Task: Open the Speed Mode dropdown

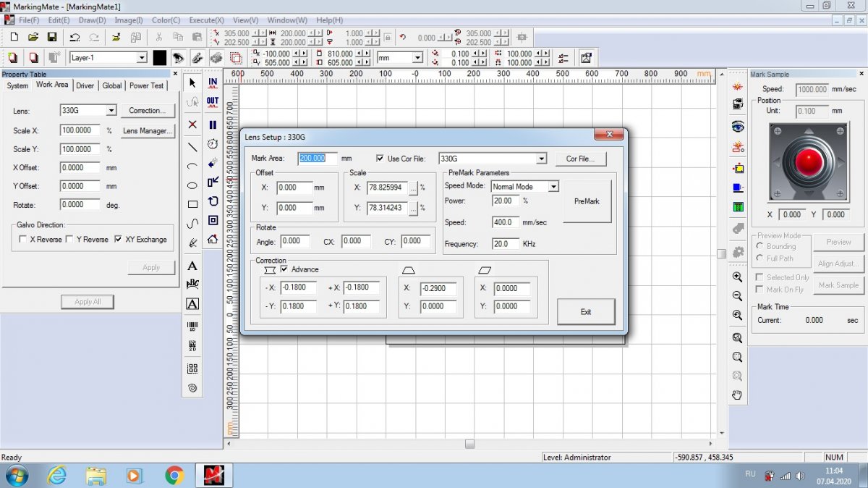Action: click(553, 187)
